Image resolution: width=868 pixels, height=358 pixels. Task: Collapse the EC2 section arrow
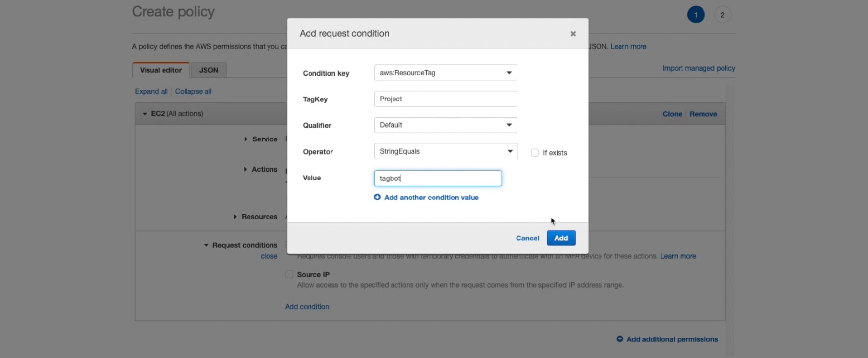coord(145,114)
